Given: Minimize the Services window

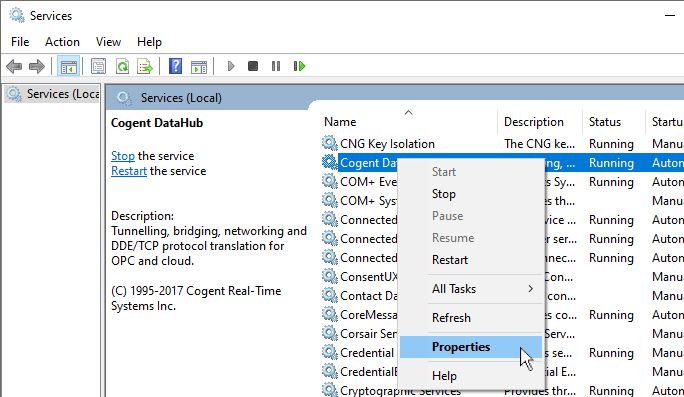Looking at the screenshot, I should [x=670, y=16].
